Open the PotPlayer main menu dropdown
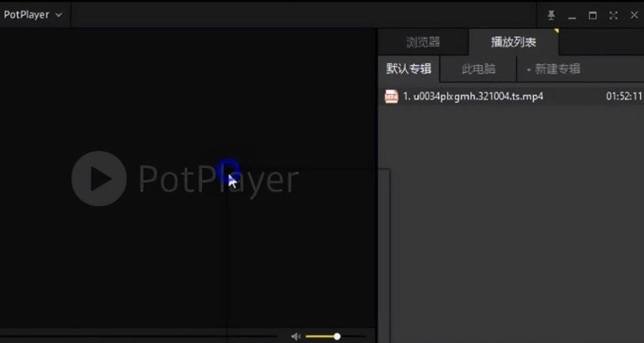 [x=33, y=15]
